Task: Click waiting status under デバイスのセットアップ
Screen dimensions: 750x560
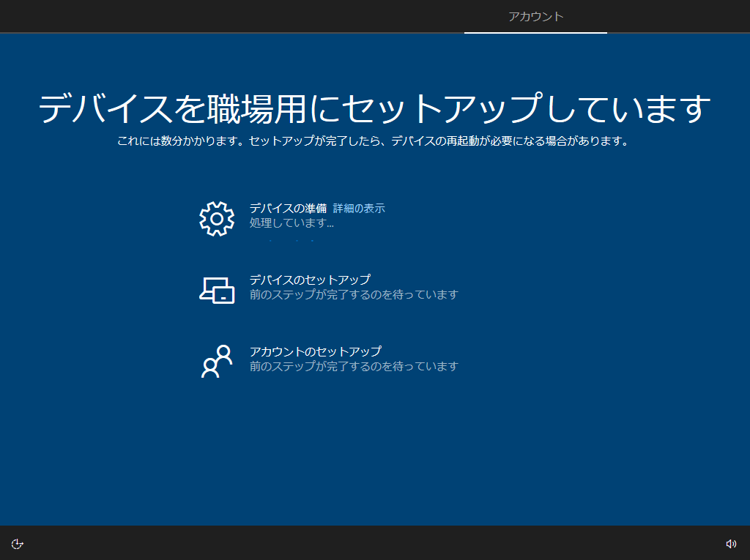Action: (354, 294)
